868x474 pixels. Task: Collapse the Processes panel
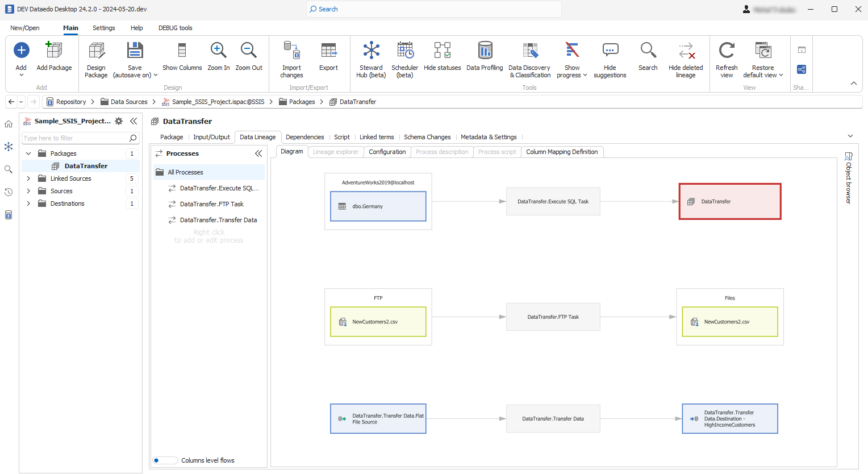coord(258,153)
